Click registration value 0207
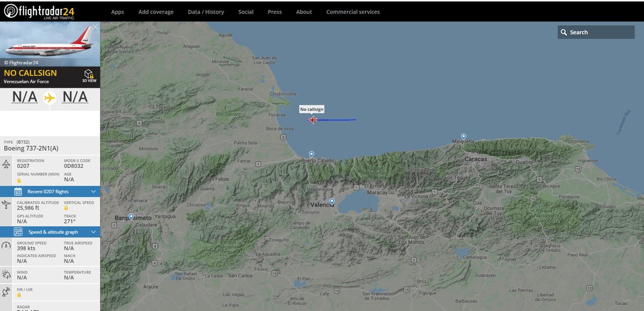 pos(23,166)
